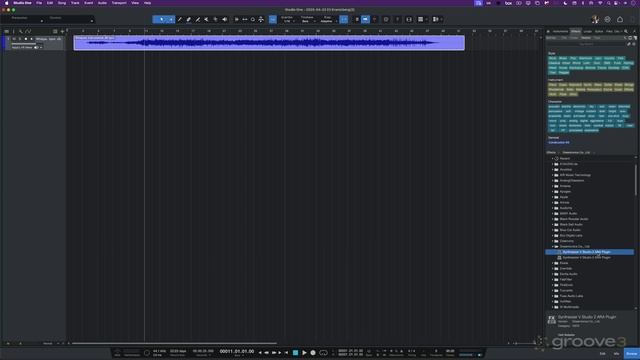This screenshot has height=360, width=640.
Task: Toggle monitor on the Whisper track
Action: tap(31, 39)
